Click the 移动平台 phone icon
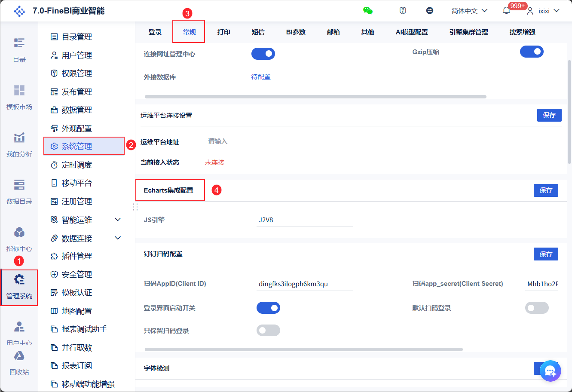The width and height of the screenshot is (572, 392). pos(54,183)
